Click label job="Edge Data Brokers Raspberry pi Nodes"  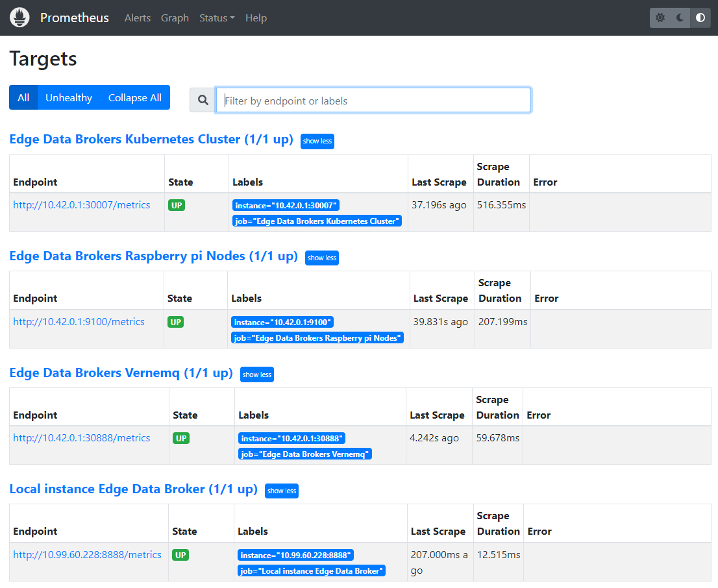click(317, 338)
